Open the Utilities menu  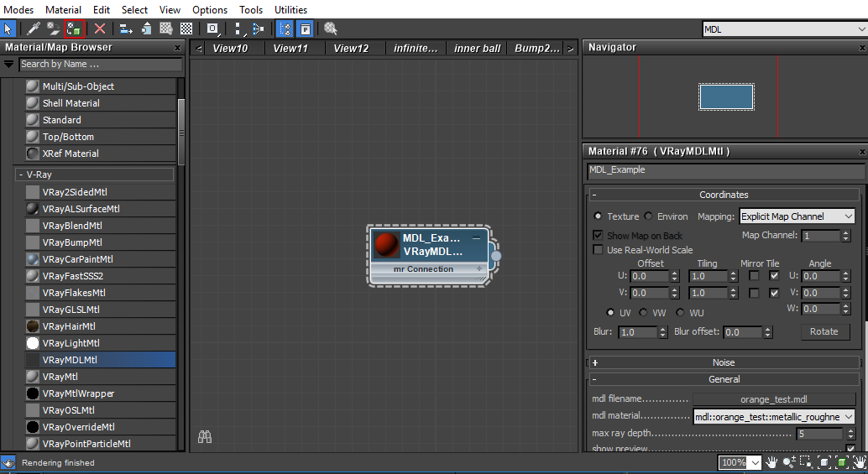[x=290, y=9]
